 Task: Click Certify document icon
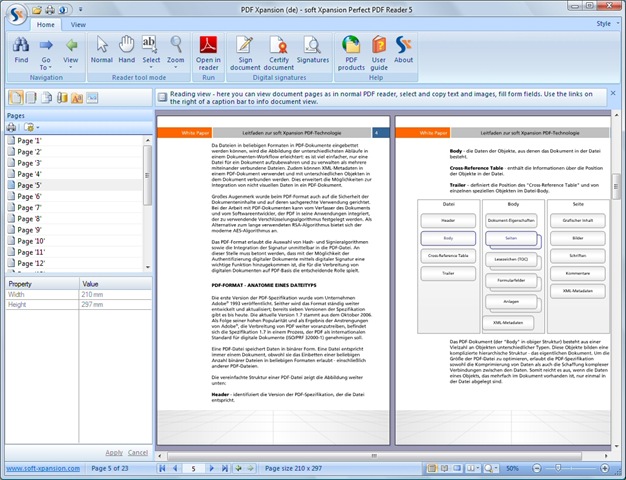tap(281, 44)
